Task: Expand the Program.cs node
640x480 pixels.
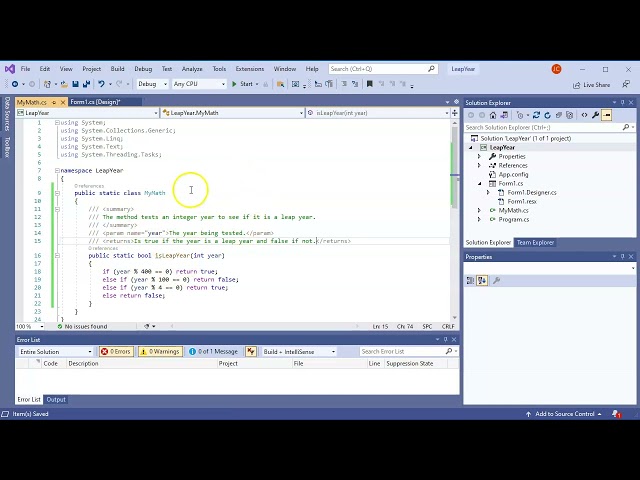Action: click(x=479, y=220)
